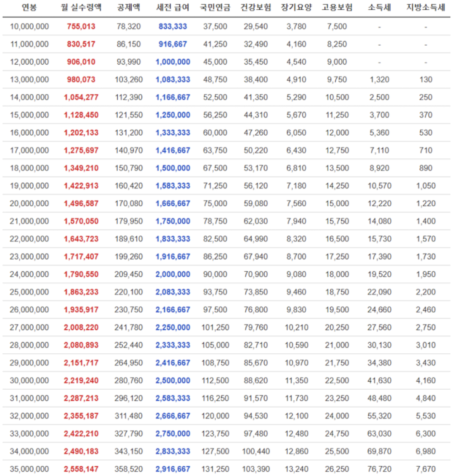Click local income tax value 130

click(426, 80)
